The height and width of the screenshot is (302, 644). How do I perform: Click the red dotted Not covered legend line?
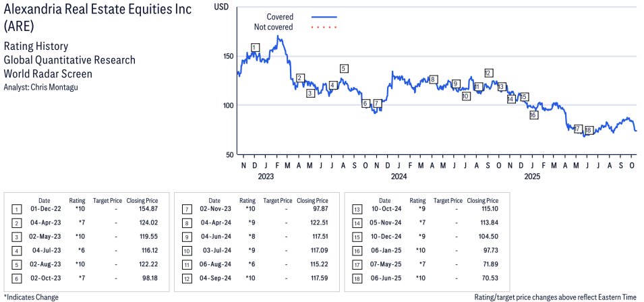[324, 27]
